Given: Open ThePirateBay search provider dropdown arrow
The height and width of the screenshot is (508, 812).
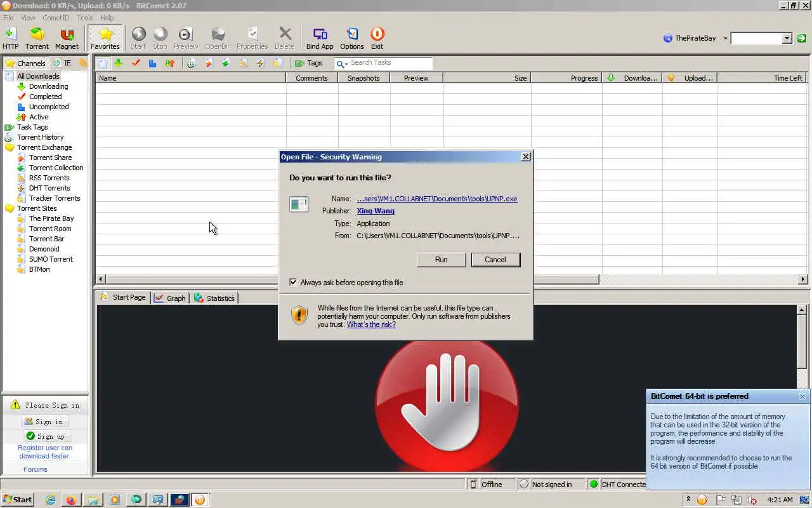Looking at the screenshot, I should tap(725, 38).
